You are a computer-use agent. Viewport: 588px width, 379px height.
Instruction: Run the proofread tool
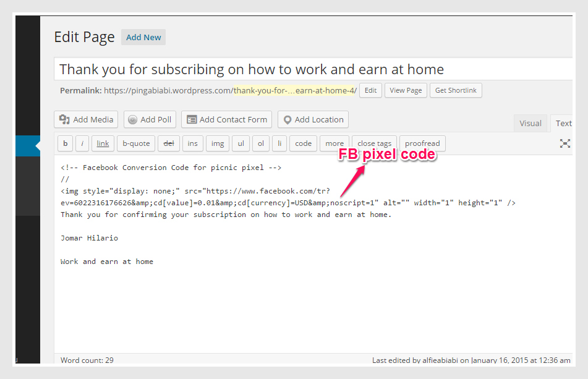(x=422, y=143)
